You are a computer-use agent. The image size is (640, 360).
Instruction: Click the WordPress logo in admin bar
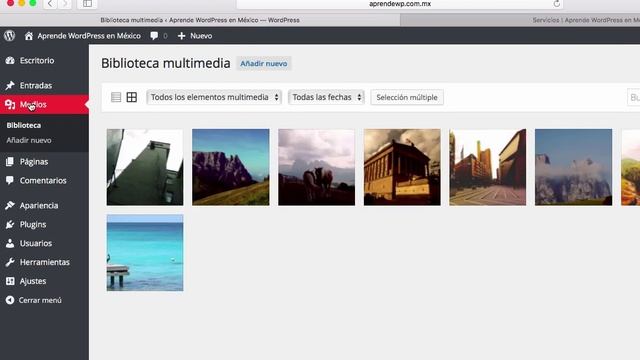10,36
